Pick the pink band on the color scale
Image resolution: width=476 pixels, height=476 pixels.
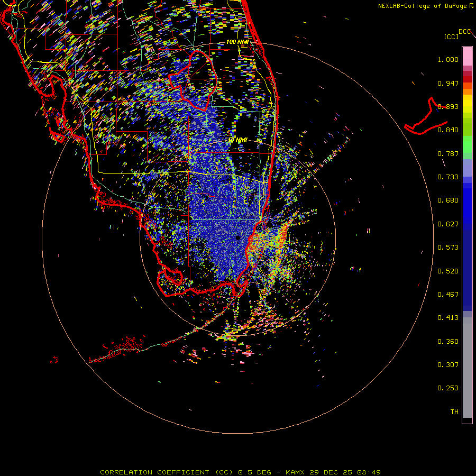tap(467, 56)
